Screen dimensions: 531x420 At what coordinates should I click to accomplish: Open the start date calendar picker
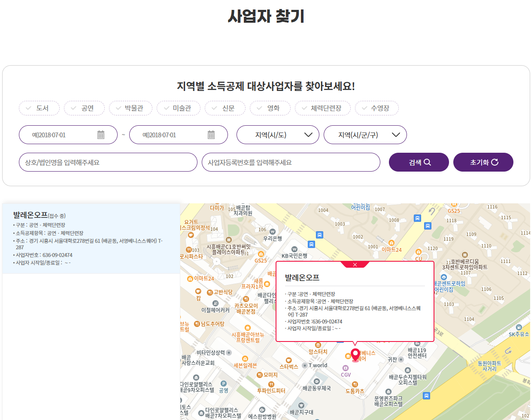coord(100,134)
